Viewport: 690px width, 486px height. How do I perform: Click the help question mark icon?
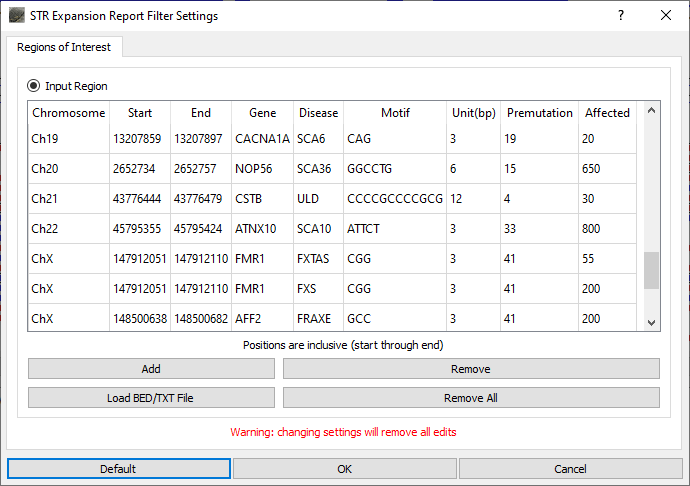620,15
